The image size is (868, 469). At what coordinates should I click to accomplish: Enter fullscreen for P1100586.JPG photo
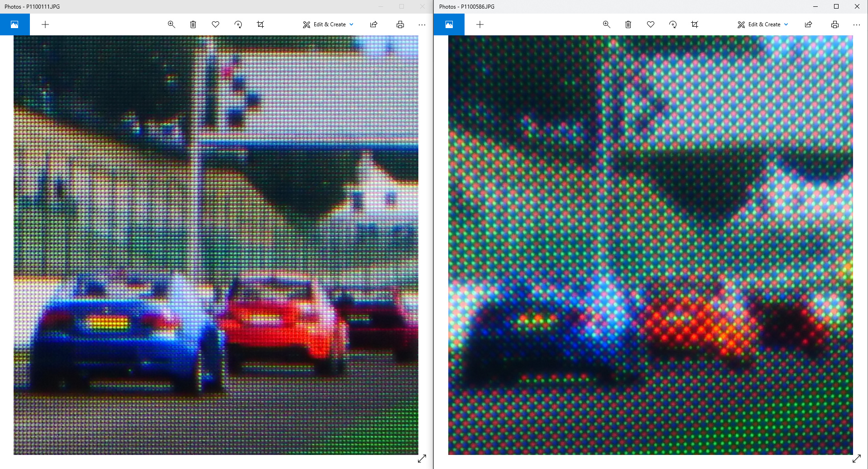[x=857, y=459]
